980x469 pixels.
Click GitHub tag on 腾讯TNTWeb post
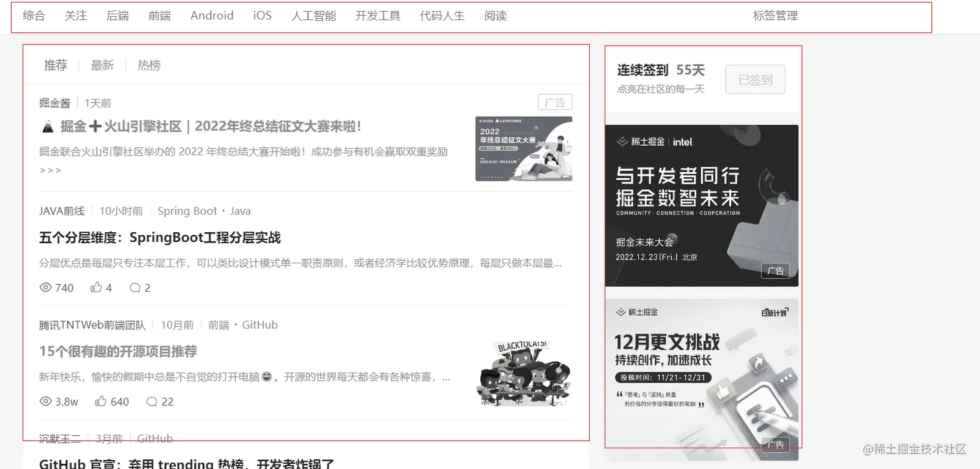(x=260, y=325)
